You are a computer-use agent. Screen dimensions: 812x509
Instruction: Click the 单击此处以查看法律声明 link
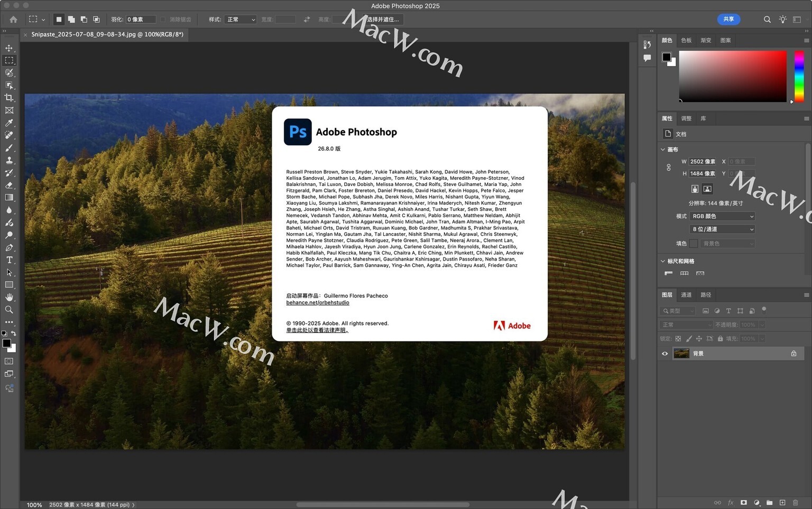coord(317,330)
